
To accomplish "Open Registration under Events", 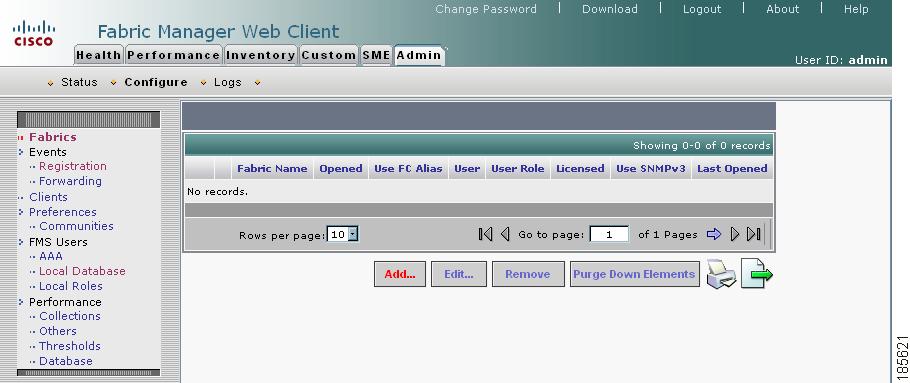I will 73,166.
